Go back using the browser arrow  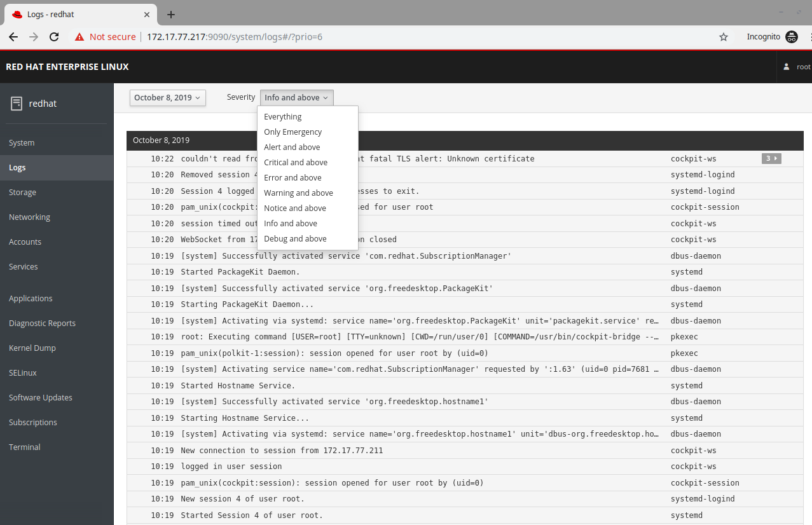(x=13, y=37)
